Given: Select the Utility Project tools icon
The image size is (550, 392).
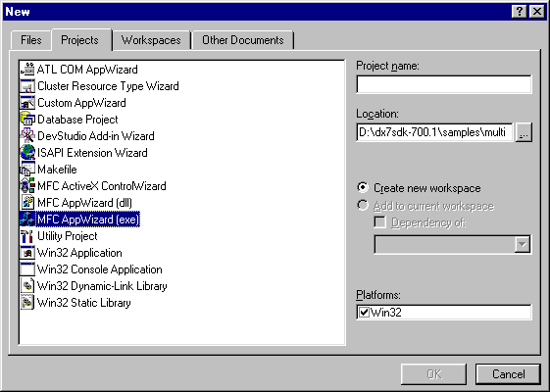Looking at the screenshot, I should [27, 236].
